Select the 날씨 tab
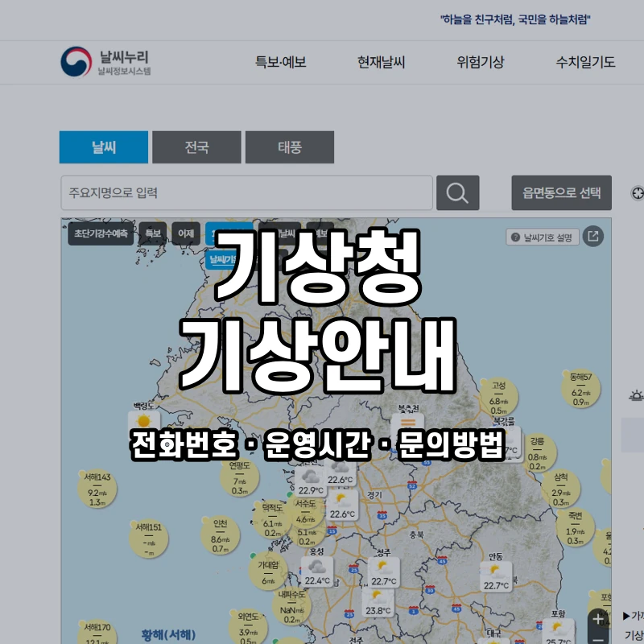644x644 pixels. [104, 147]
